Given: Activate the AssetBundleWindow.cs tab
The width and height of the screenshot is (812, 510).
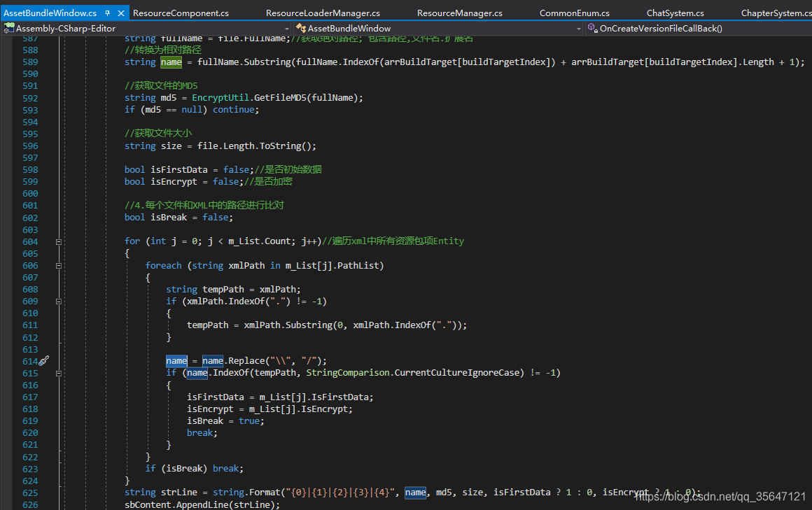Looking at the screenshot, I should point(50,13).
